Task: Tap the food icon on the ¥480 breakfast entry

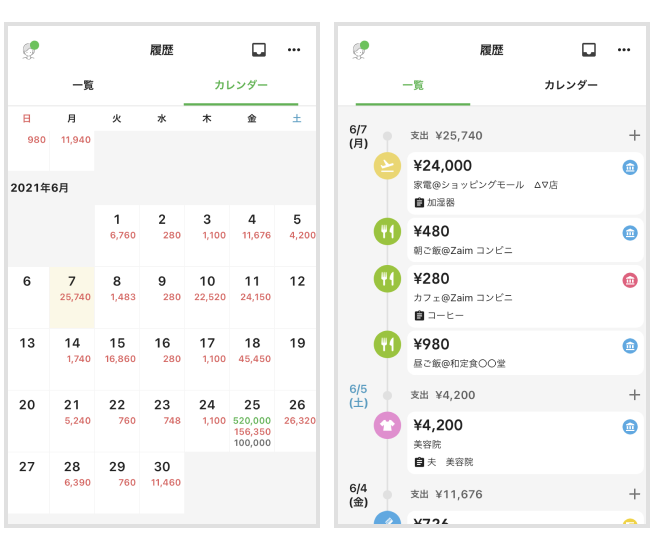Action: coord(386,233)
